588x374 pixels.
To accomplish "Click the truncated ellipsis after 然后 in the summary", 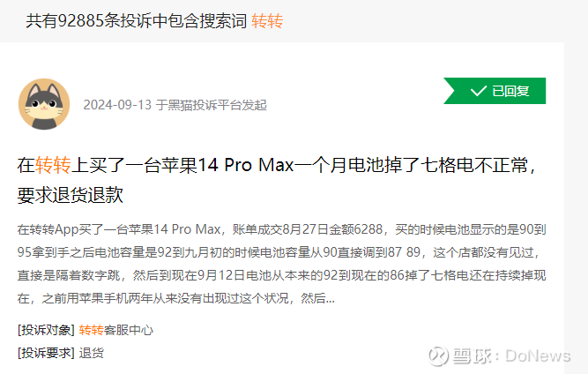I will [x=330, y=299].
